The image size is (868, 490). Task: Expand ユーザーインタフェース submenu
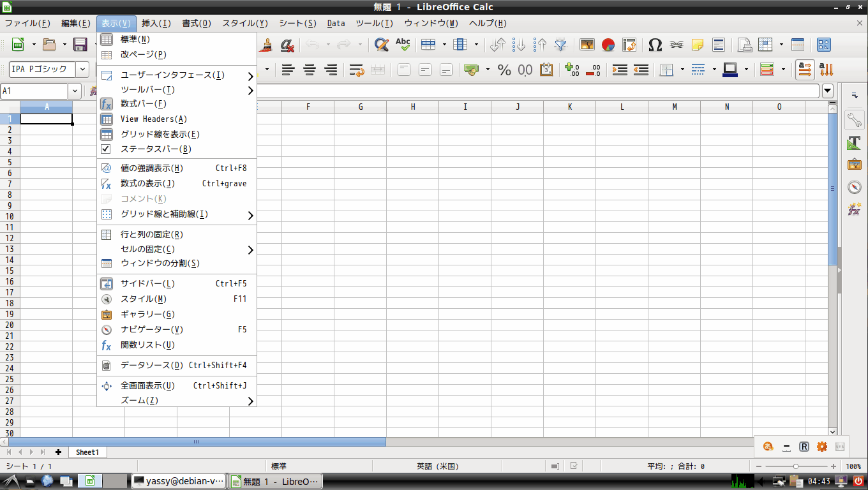(177, 75)
